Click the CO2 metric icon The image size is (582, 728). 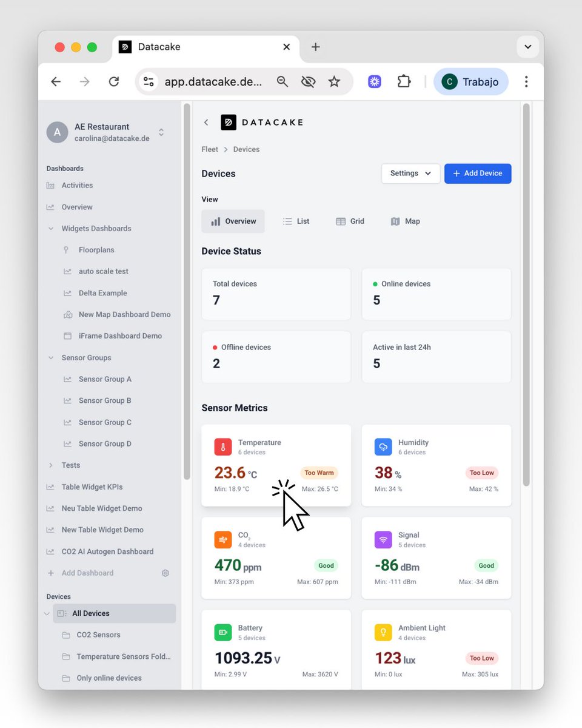(x=223, y=540)
